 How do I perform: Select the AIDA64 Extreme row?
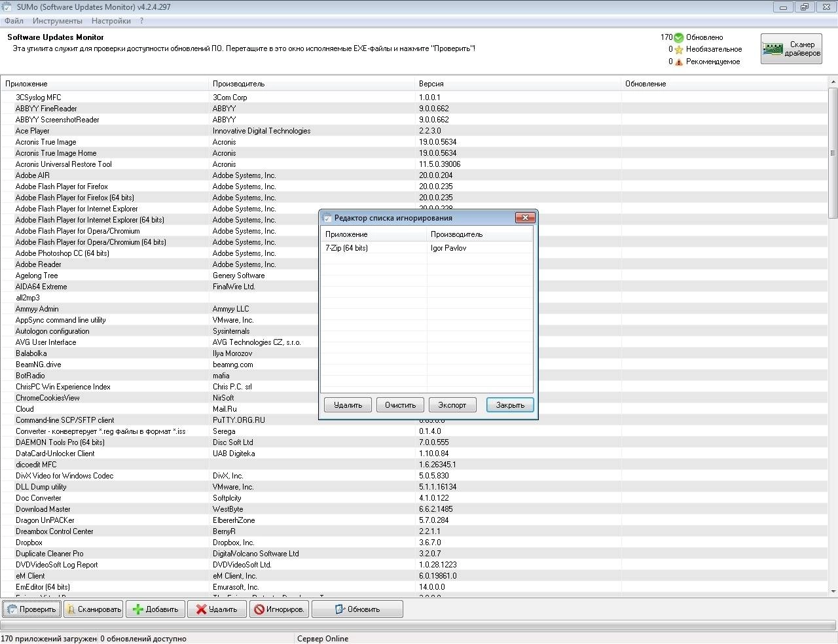tap(160, 287)
